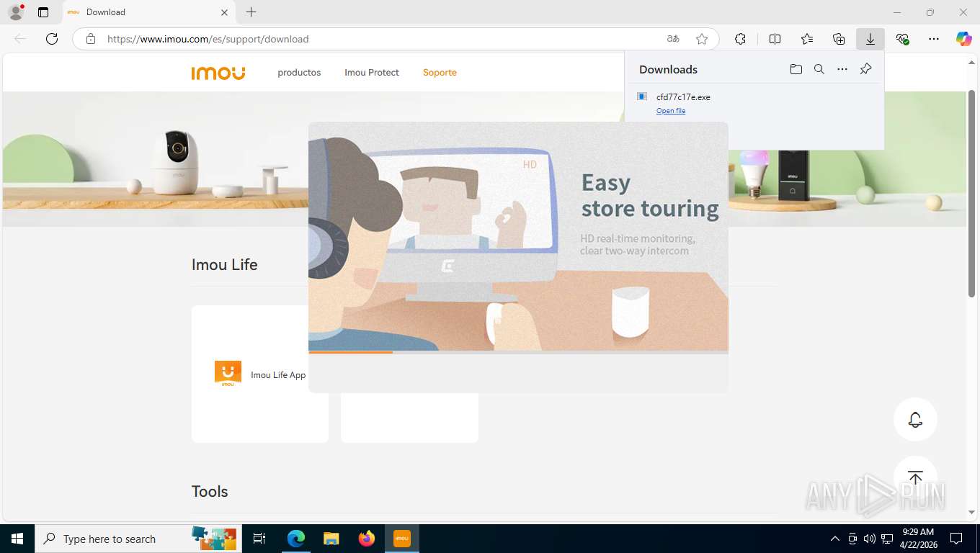Open the Soporte menu

click(440, 73)
